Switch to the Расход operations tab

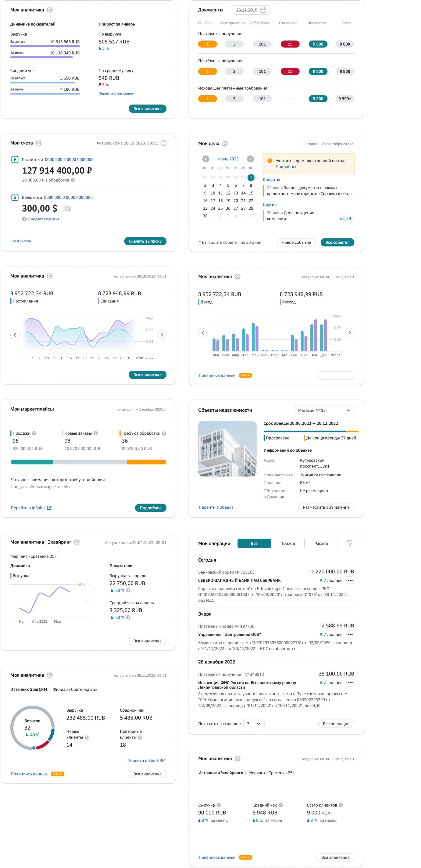(x=321, y=543)
